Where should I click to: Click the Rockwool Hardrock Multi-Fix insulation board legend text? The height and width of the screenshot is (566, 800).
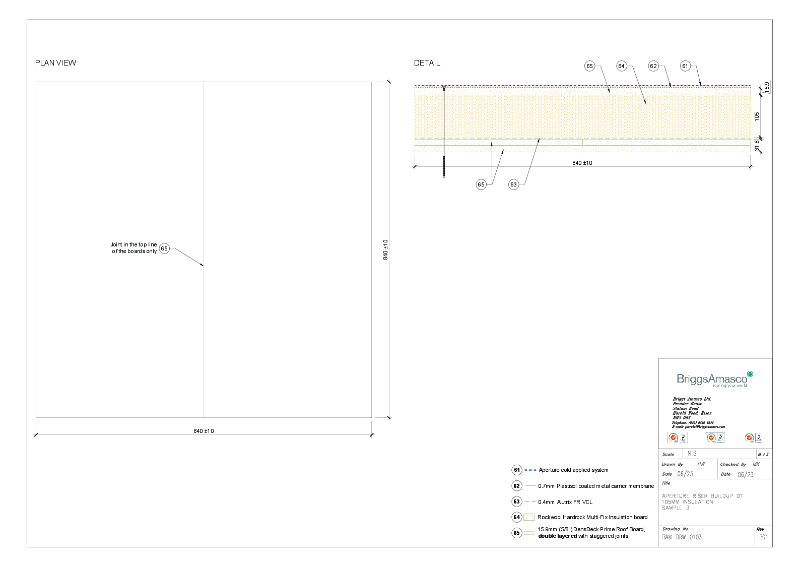click(592, 517)
